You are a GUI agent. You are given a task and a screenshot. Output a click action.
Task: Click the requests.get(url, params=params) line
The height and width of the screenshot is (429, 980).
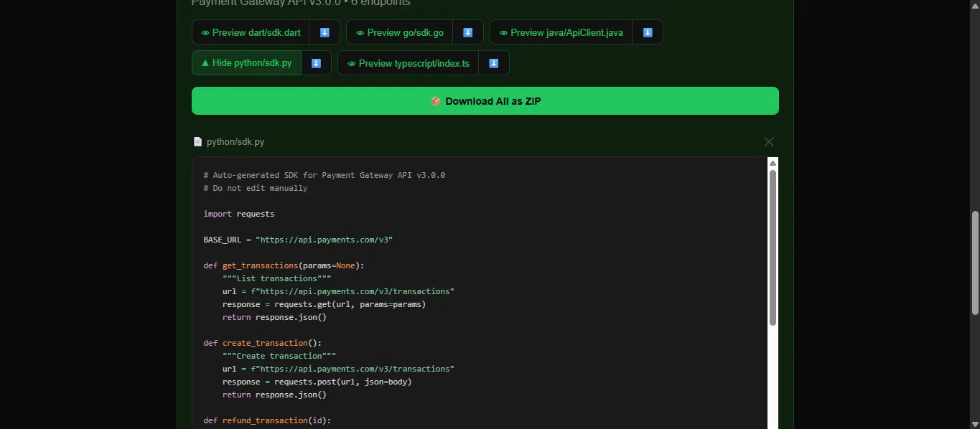pos(325,304)
